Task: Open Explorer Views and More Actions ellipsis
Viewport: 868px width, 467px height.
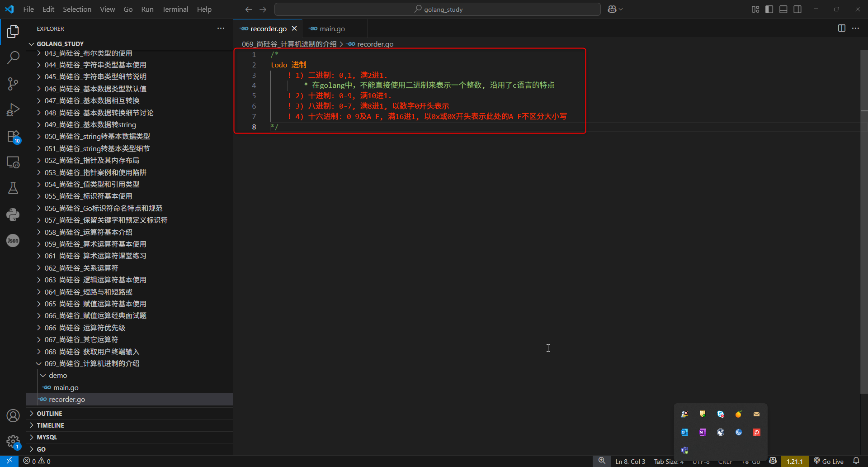Action: [x=221, y=28]
